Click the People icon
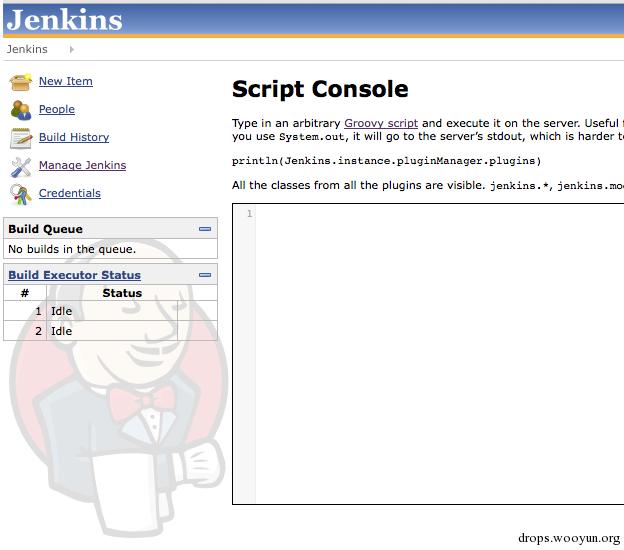 tap(21, 110)
